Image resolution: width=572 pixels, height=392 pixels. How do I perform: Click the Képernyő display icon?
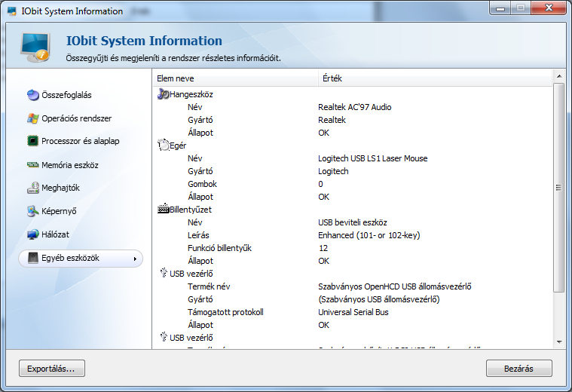33,211
